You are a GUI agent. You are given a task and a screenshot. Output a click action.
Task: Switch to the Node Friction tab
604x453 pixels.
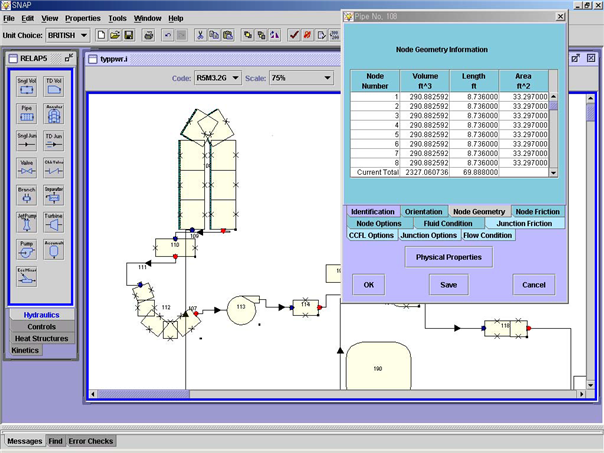(537, 212)
